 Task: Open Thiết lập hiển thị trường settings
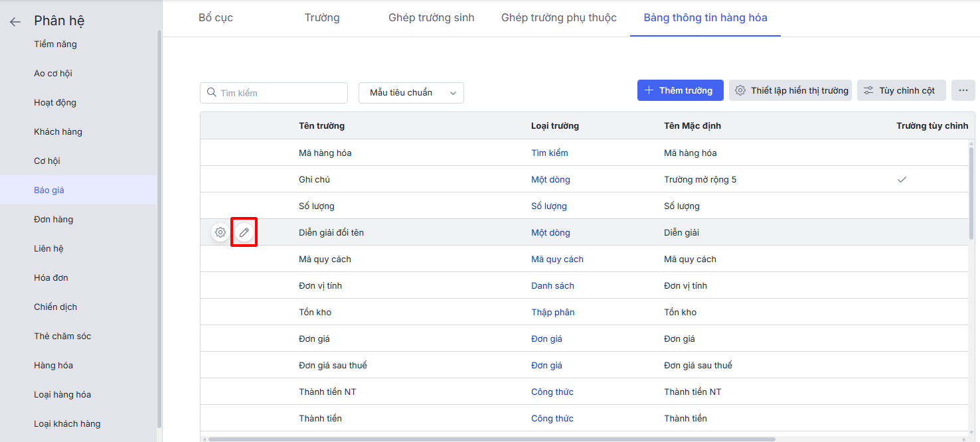(x=792, y=91)
